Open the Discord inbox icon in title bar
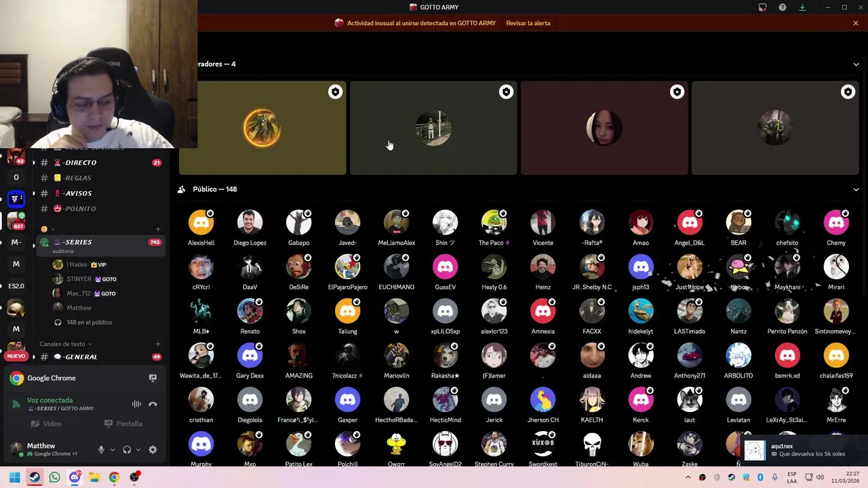 click(x=762, y=7)
